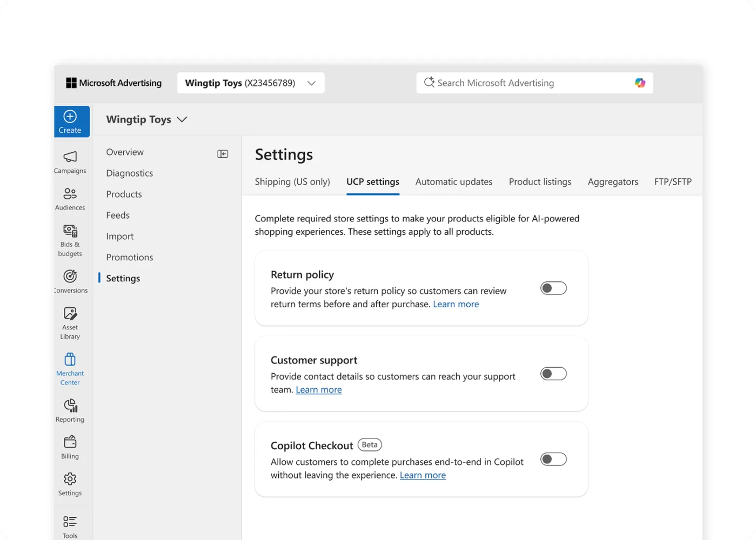Click Learn more under Customer support
756x540 pixels.
(x=319, y=390)
